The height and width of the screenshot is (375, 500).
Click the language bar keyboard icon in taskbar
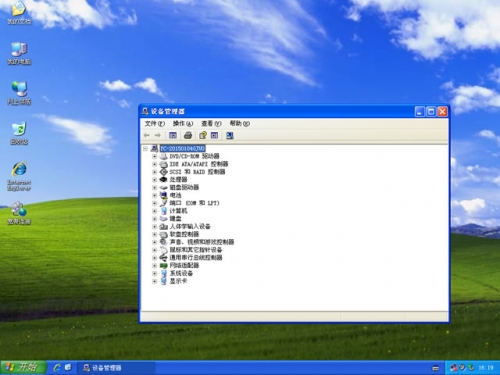pos(435,368)
